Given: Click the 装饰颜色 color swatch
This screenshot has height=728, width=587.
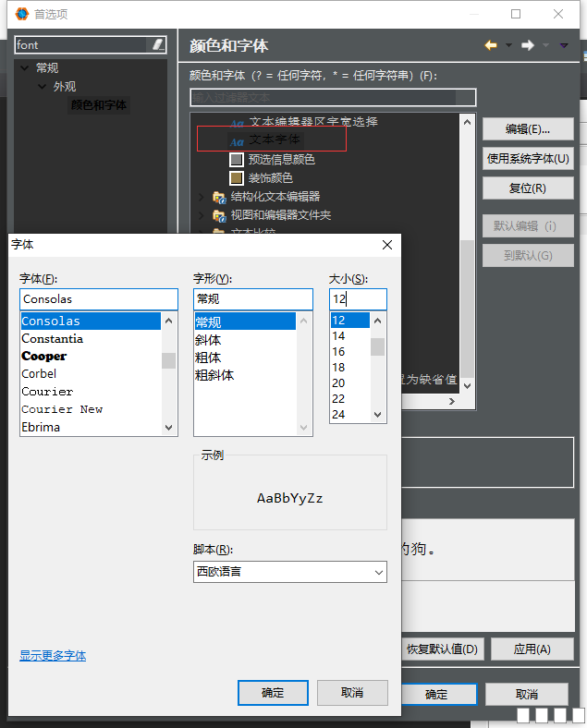Looking at the screenshot, I should pos(237,177).
